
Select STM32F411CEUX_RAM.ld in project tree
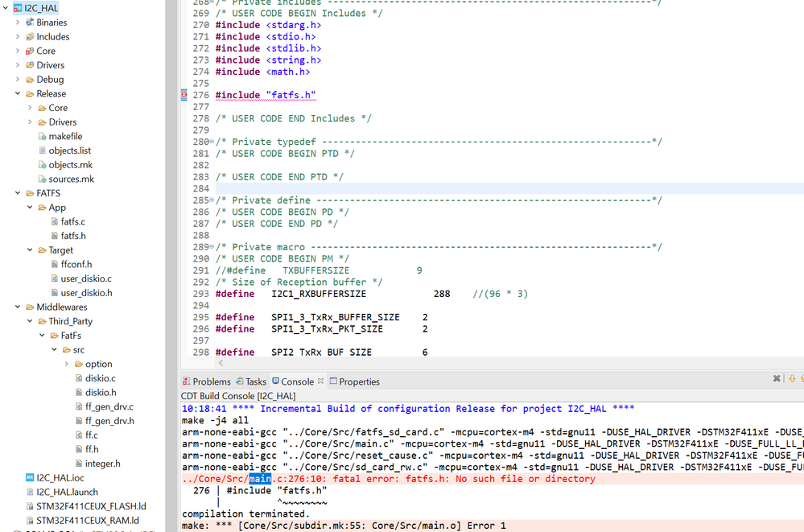coord(88,520)
